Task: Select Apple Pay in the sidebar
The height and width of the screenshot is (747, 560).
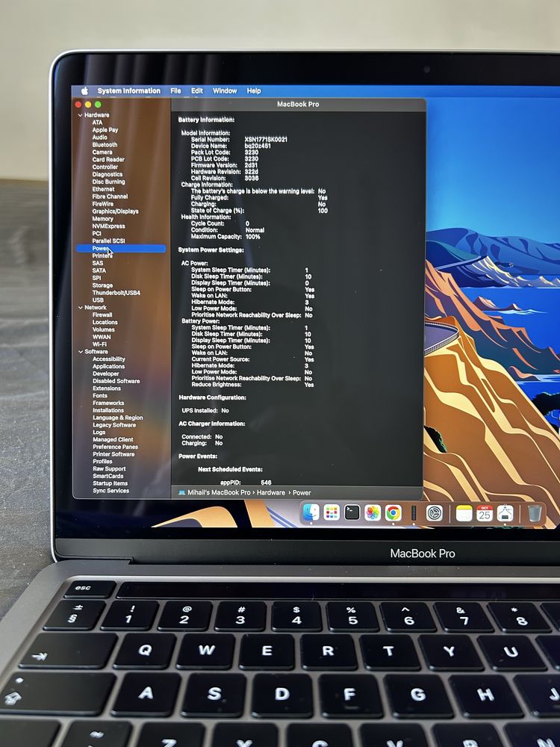Action: tap(105, 129)
